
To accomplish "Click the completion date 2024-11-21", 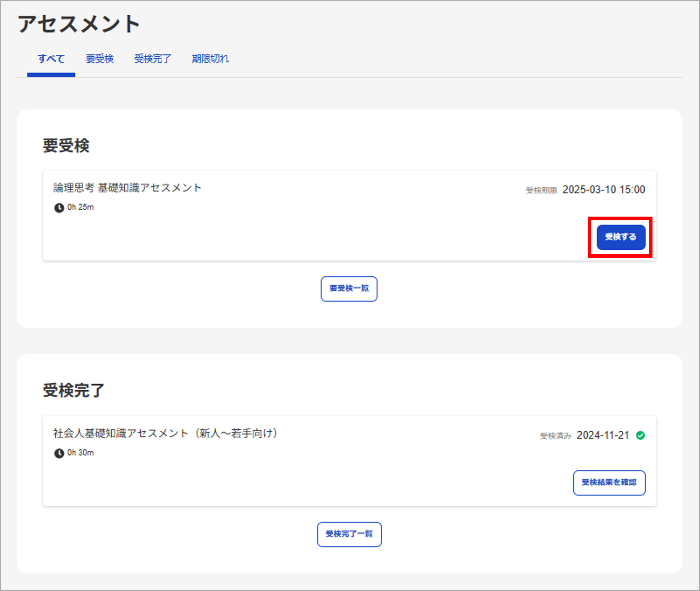I will click(603, 435).
